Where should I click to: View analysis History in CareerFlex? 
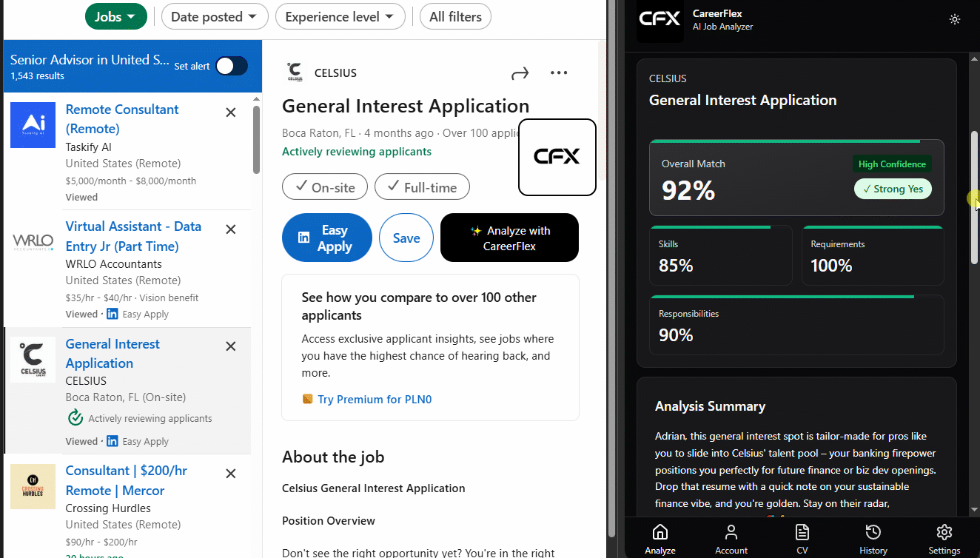pos(873,538)
